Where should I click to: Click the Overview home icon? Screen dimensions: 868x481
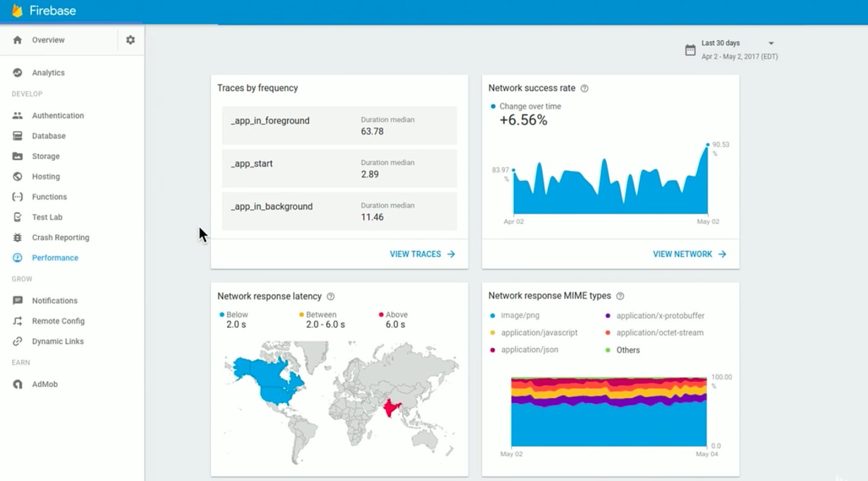[x=17, y=40]
